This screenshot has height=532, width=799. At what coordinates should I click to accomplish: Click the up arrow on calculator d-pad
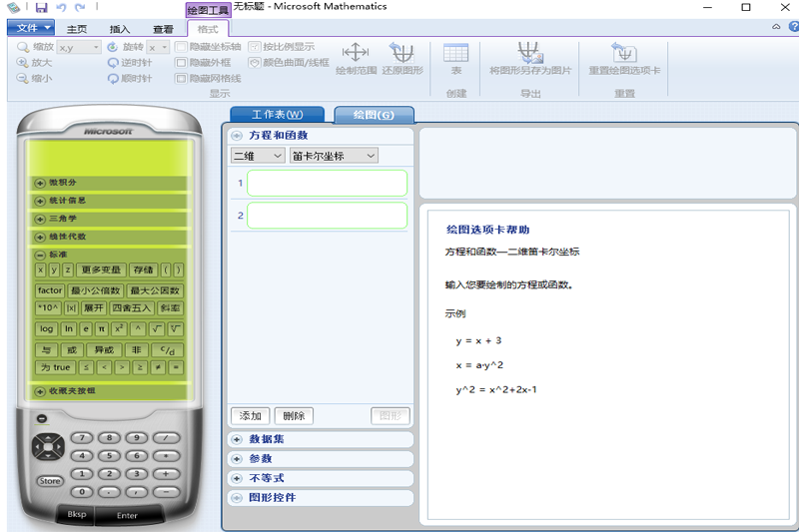click(x=48, y=437)
